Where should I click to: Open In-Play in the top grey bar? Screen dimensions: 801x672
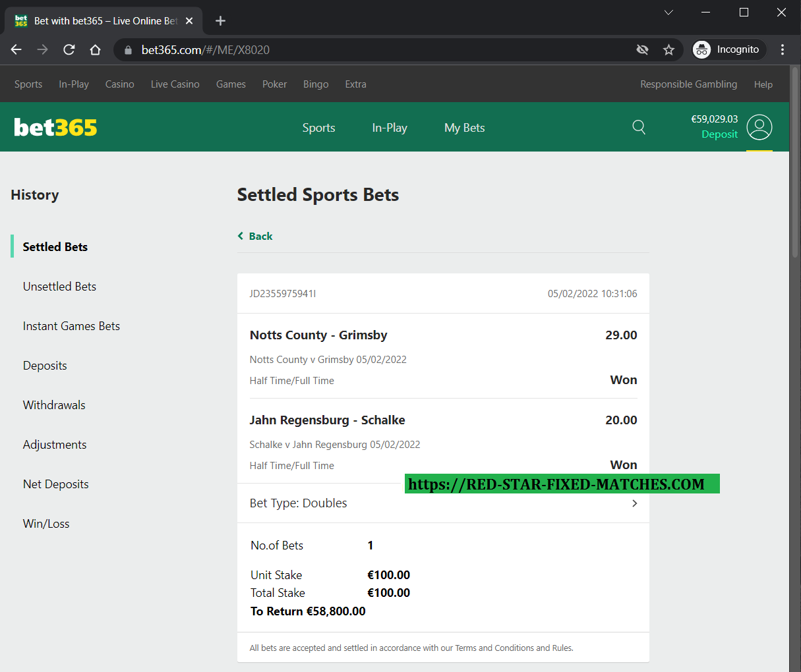[x=74, y=84]
